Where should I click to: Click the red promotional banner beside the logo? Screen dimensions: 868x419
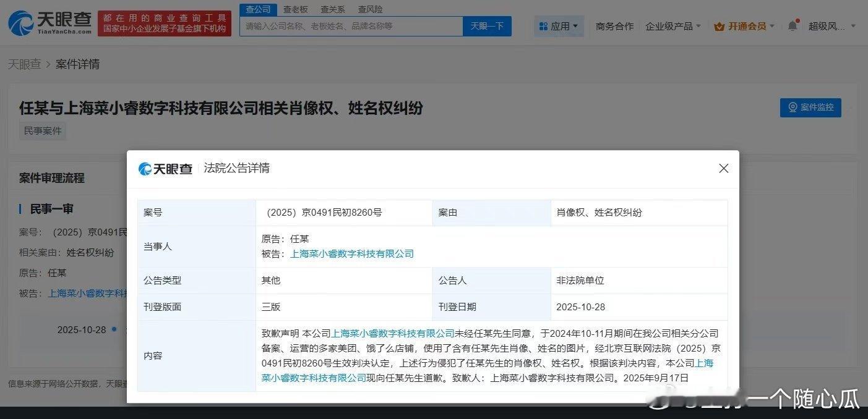point(164,22)
